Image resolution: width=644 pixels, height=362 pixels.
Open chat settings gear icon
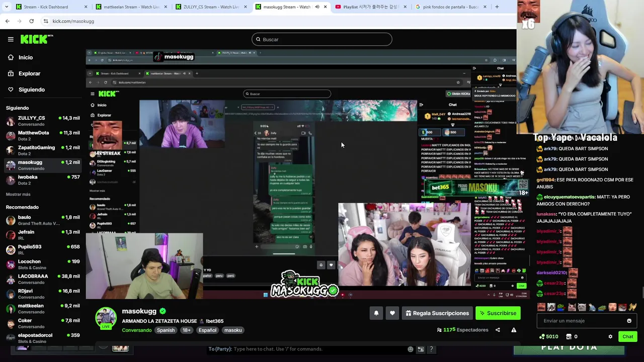point(610,337)
